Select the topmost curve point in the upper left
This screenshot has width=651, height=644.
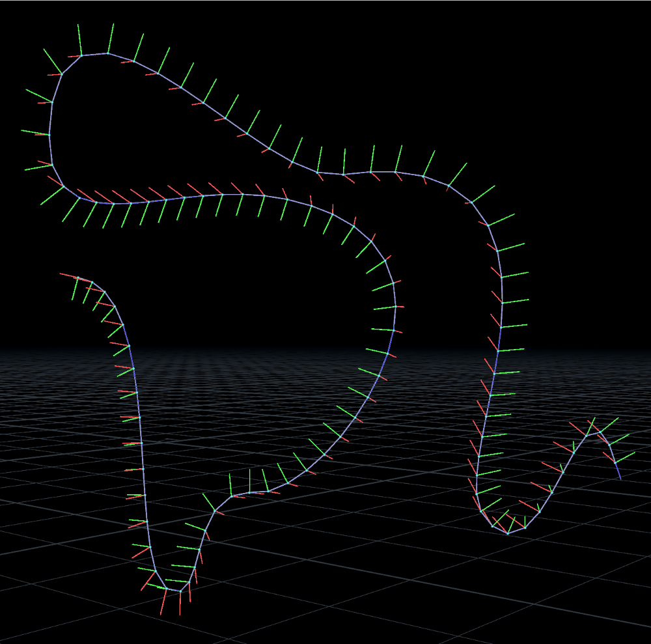(x=107, y=53)
